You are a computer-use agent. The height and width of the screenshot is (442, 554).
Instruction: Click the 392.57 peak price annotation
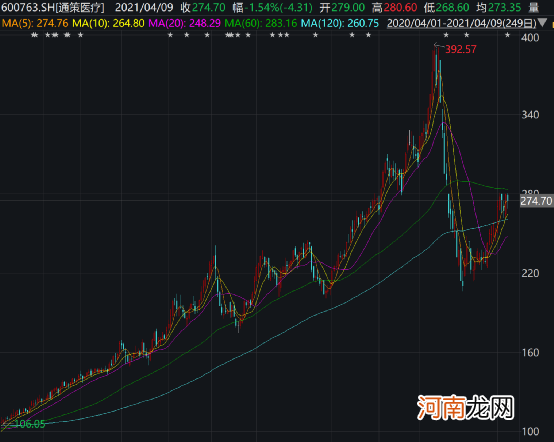[461, 49]
